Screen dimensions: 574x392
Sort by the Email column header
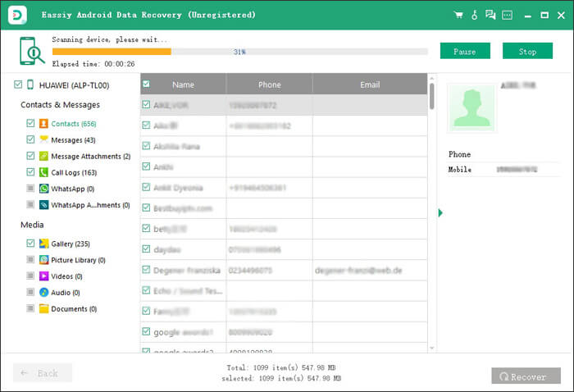[370, 84]
